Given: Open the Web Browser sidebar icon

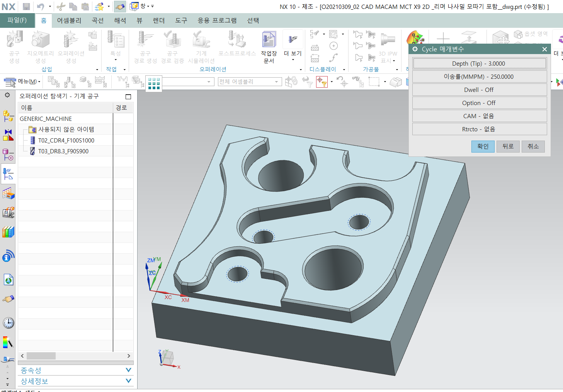Looking at the screenshot, I should click(x=8, y=279).
